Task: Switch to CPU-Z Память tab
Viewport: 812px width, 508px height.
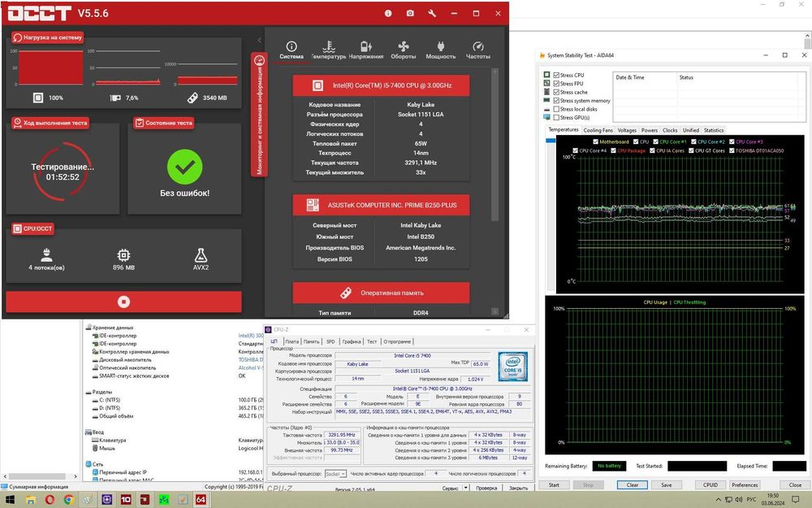Action: click(x=311, y=341)
